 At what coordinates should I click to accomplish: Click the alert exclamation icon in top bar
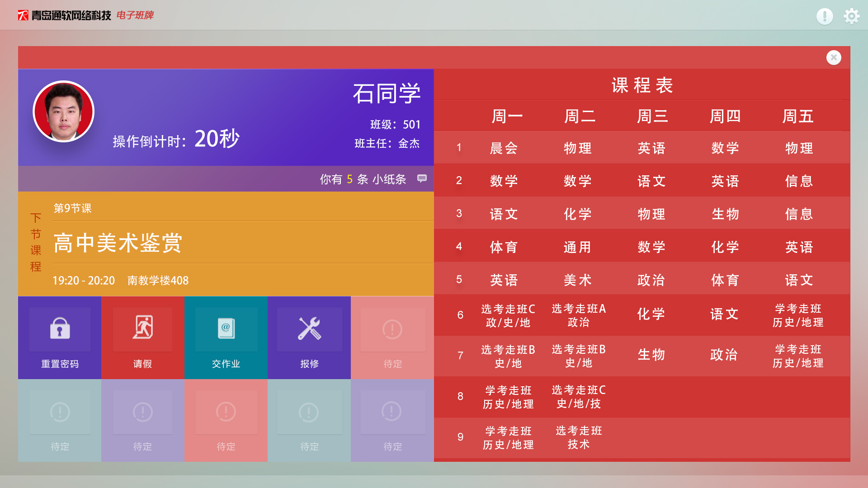825,16
